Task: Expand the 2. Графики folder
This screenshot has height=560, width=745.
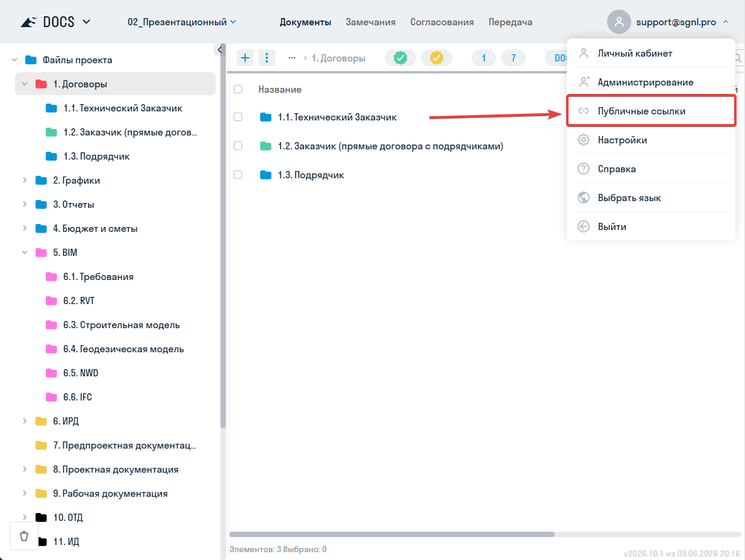Action: coord(25,181)
